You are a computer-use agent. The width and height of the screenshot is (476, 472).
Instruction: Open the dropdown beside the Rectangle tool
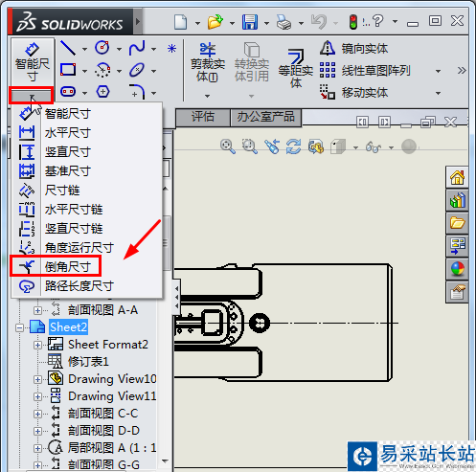[84, 71]
